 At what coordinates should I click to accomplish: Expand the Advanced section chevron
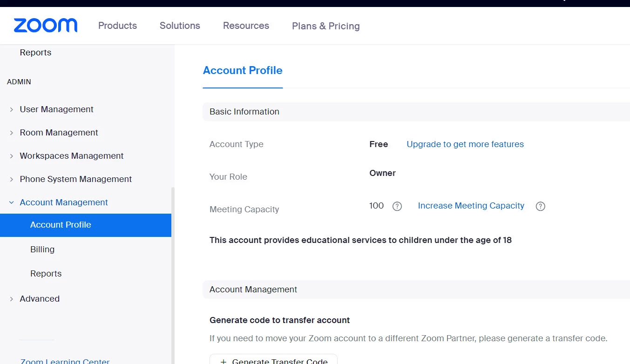click(x=12, y=299)
